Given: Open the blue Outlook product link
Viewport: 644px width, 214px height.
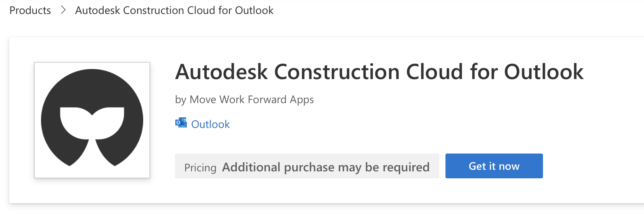Looking at the screenshot, I should point(211,124).
